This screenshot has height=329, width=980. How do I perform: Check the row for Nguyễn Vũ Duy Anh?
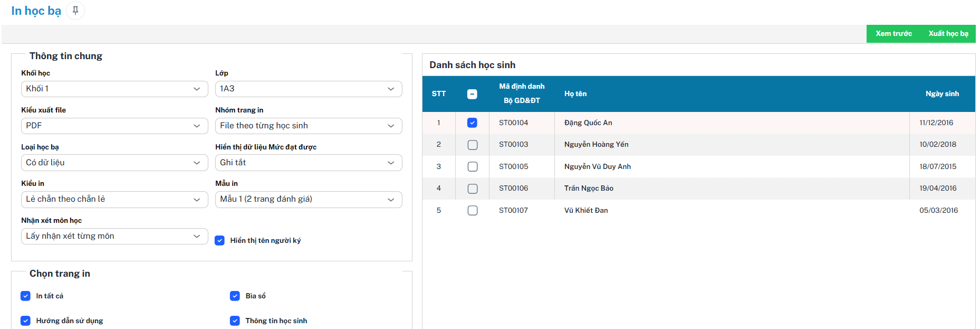pos(472,166)
